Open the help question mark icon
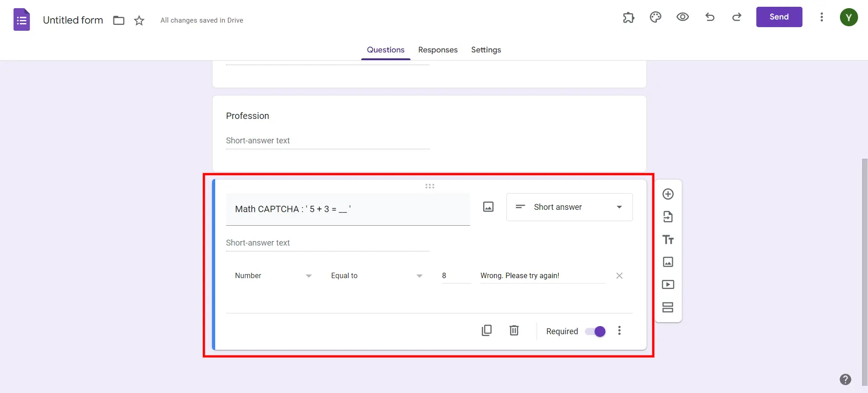 coord(845,379)
